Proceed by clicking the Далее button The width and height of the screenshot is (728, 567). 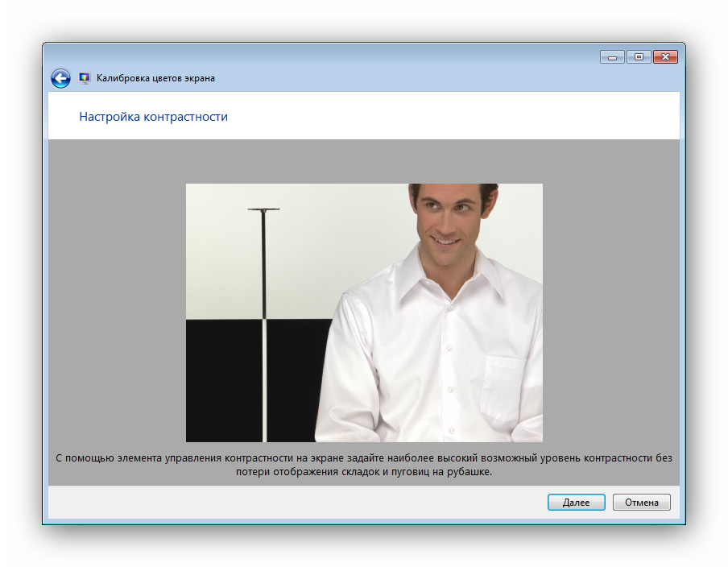click(x=576, y=502)
